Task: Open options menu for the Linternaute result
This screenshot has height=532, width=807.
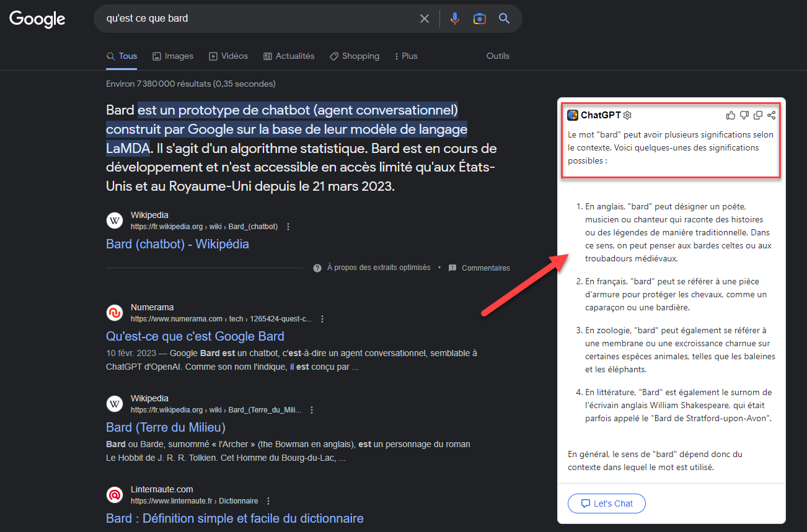Action: coord(268,501)
